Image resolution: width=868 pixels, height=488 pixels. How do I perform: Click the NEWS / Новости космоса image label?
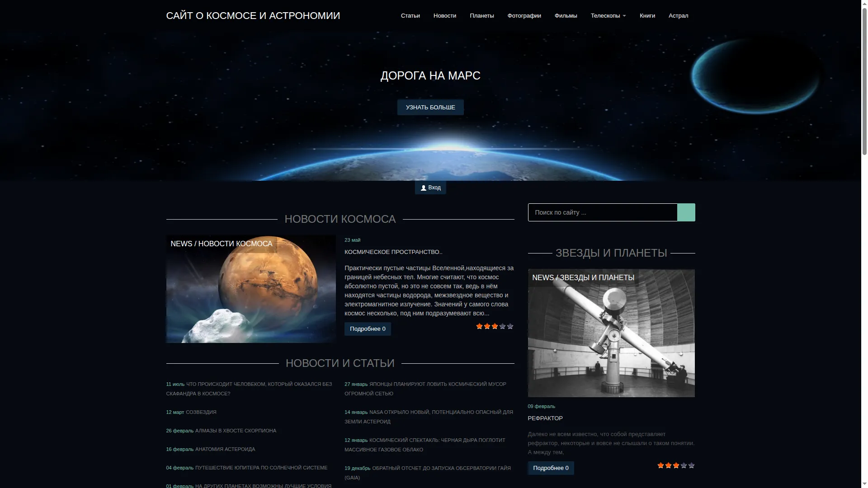tap(222, 244)
